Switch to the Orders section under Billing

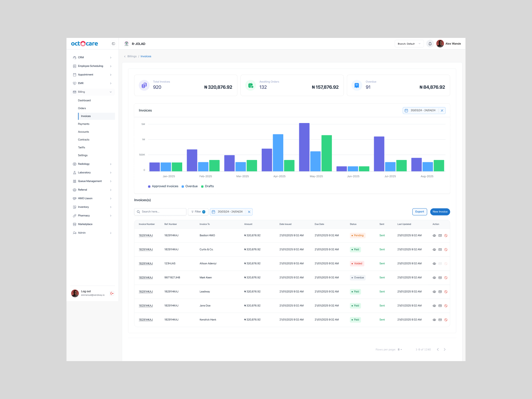click(x=82, y=108)
